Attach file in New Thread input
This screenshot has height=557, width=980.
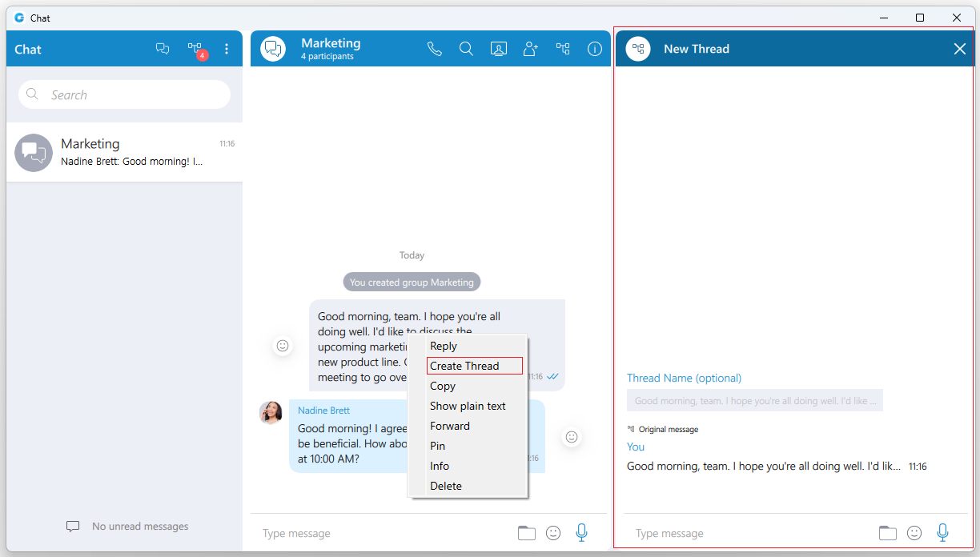(x=887, y=533)
